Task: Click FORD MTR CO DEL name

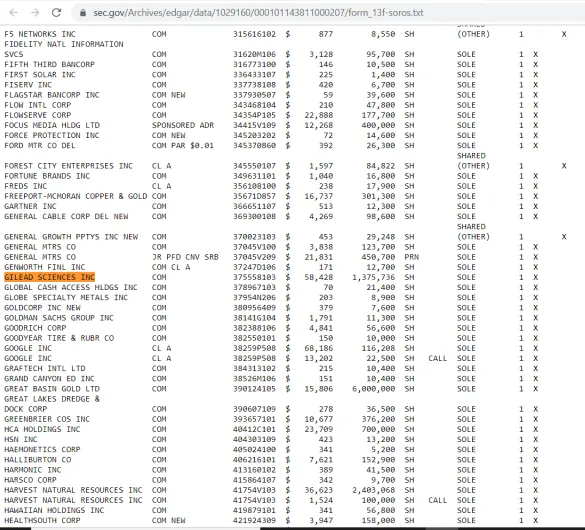Action: (x=40, y=145)
